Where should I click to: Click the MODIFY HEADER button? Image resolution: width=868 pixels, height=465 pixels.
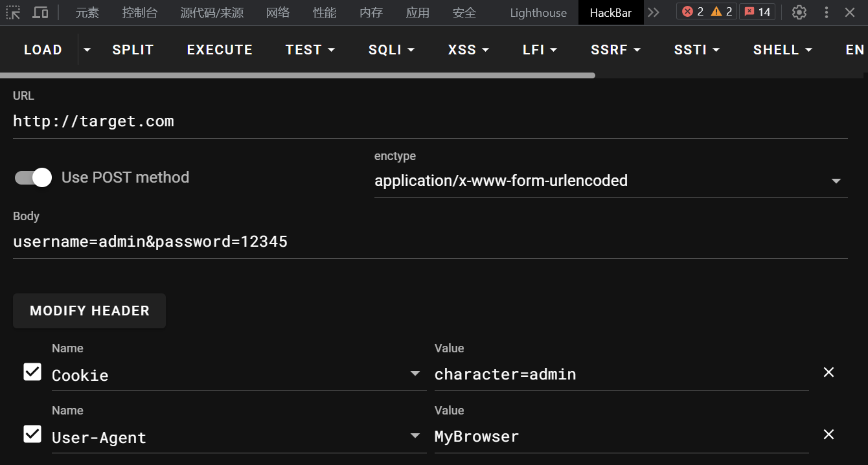point(89,311)
